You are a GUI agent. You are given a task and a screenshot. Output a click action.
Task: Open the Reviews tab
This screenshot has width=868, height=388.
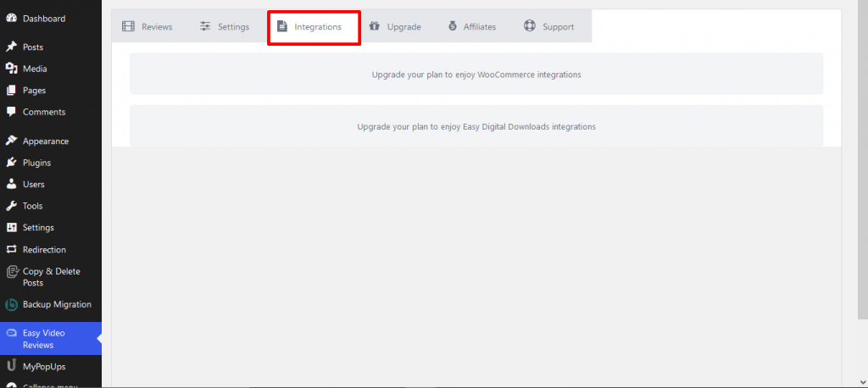(x=147, y=26)
